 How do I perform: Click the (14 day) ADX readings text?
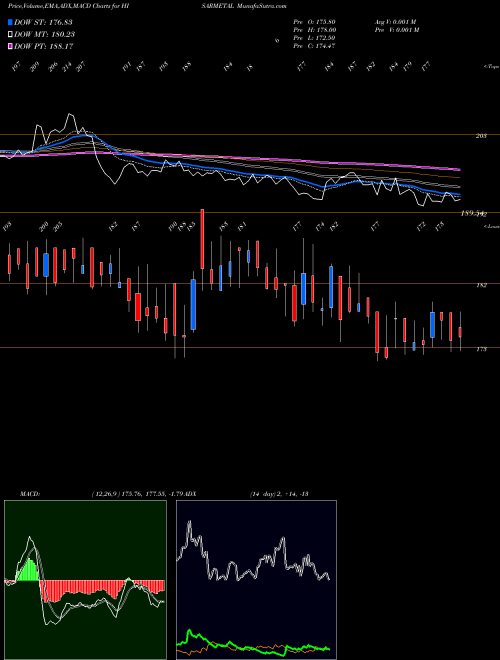pos(279,494)
